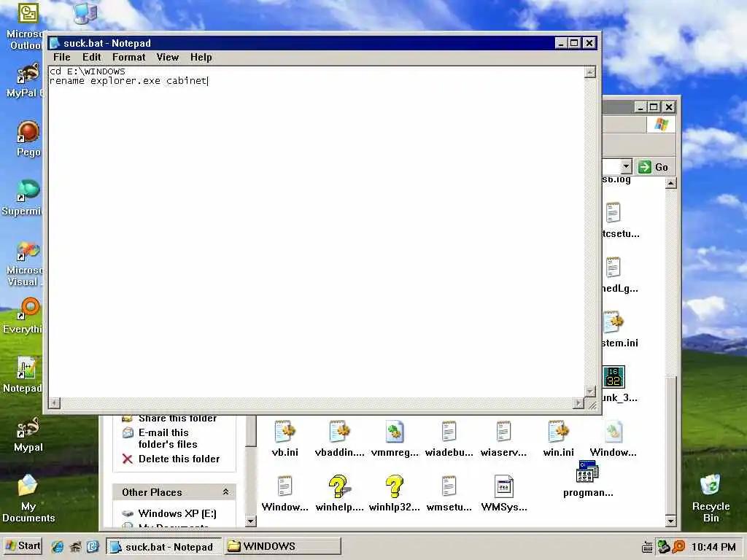The width and height of the screenshot is (747, 560).
Task: Select the winhlp32 question mark icon
Action: point(395,486)
